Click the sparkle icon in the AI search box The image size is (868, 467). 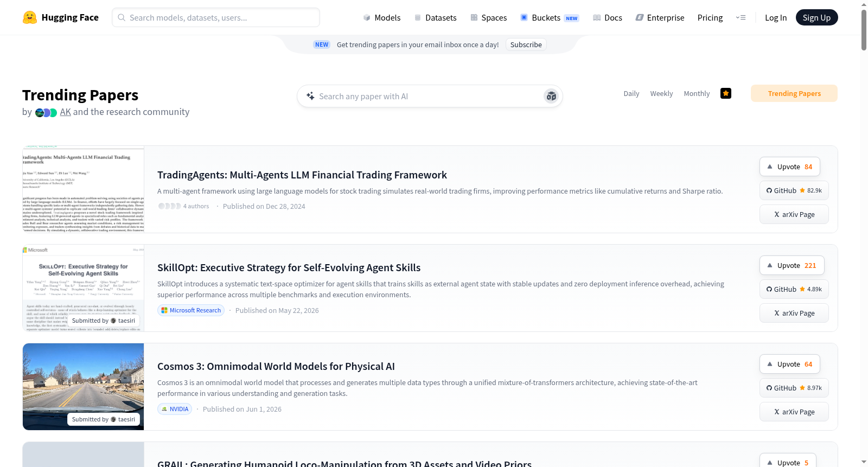[310, 96]
